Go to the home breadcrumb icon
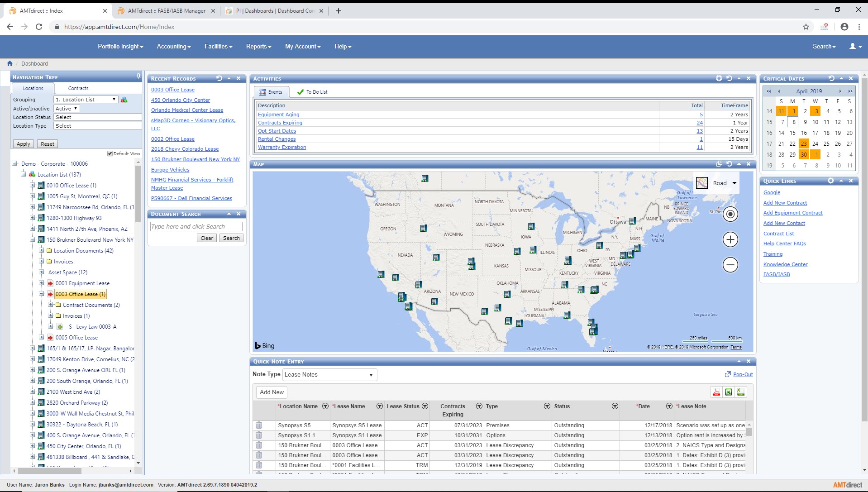 click(x=10, y=63)
